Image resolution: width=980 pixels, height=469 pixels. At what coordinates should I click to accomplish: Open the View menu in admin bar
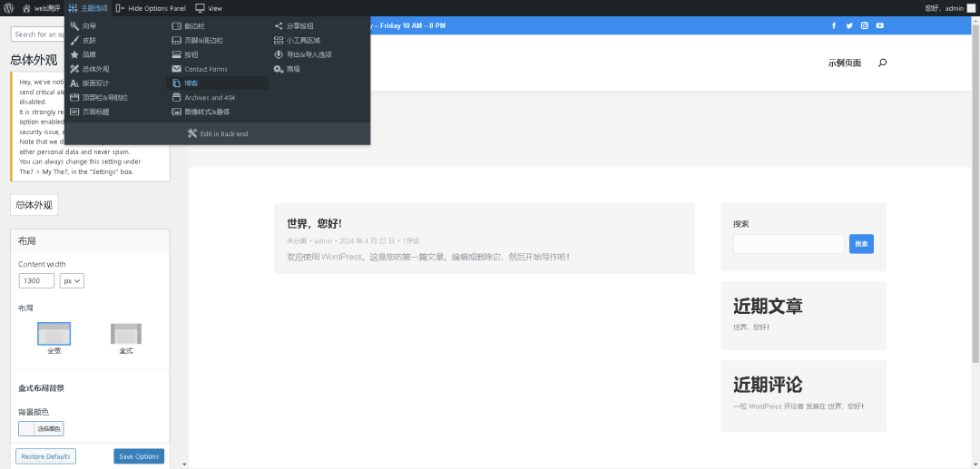coord(209,8)
